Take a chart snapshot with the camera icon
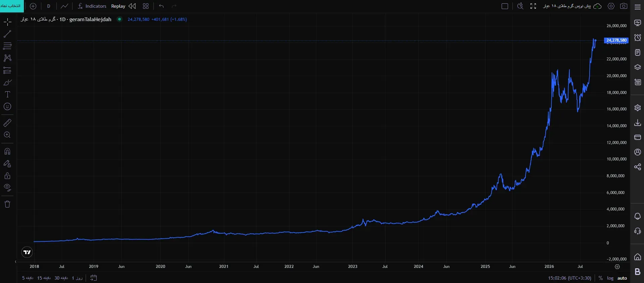 tap(624, 6)
